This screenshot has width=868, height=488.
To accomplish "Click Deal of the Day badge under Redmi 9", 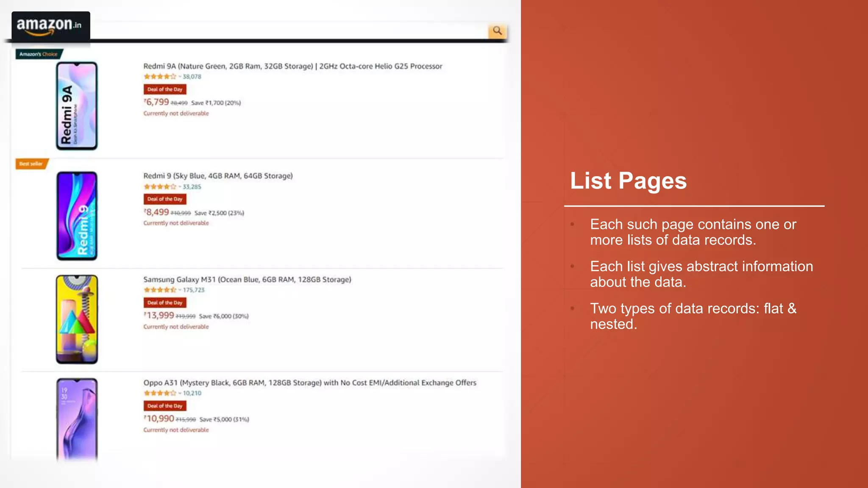I will click(x=165, y=199).
